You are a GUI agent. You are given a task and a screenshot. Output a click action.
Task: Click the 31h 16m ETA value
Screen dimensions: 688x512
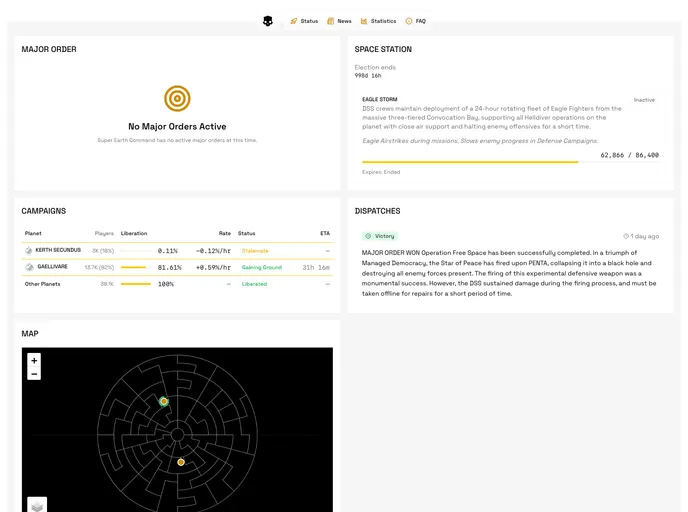[x=316, y=267]
